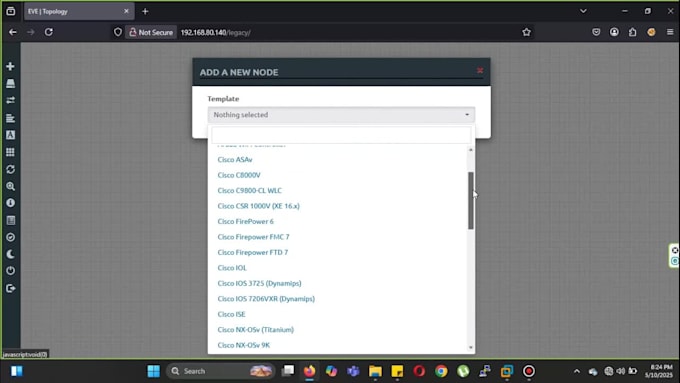The image size is (680, 383).
Task: Click the Close lab power icon
Action: [x=10, y=271]
